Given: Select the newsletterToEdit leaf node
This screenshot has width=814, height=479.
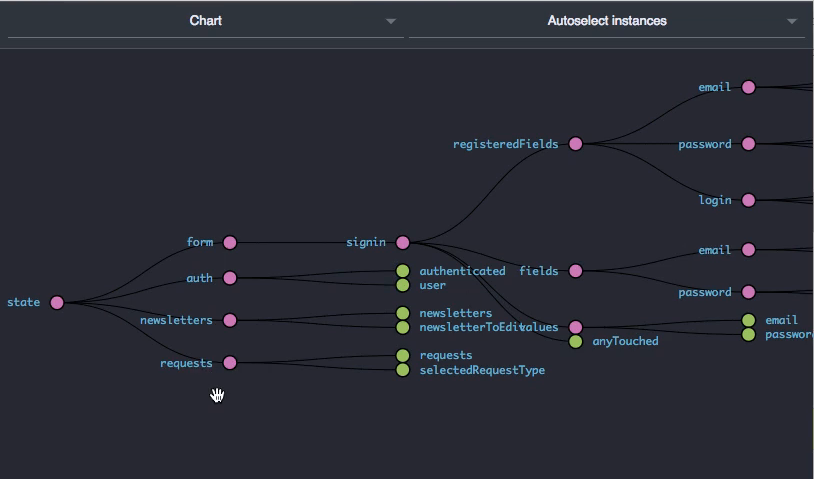Looking at the screenshot, I should pyautogui.click(x=402, y=327).
